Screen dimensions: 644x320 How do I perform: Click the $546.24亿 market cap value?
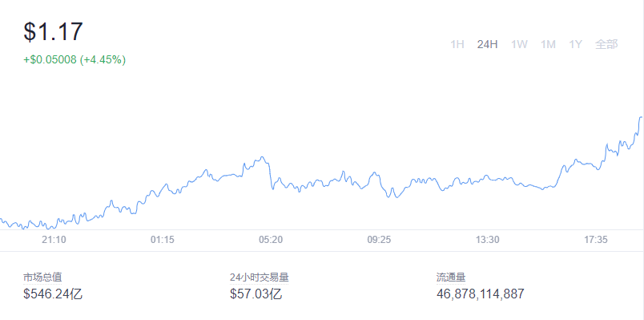(53, 294)
